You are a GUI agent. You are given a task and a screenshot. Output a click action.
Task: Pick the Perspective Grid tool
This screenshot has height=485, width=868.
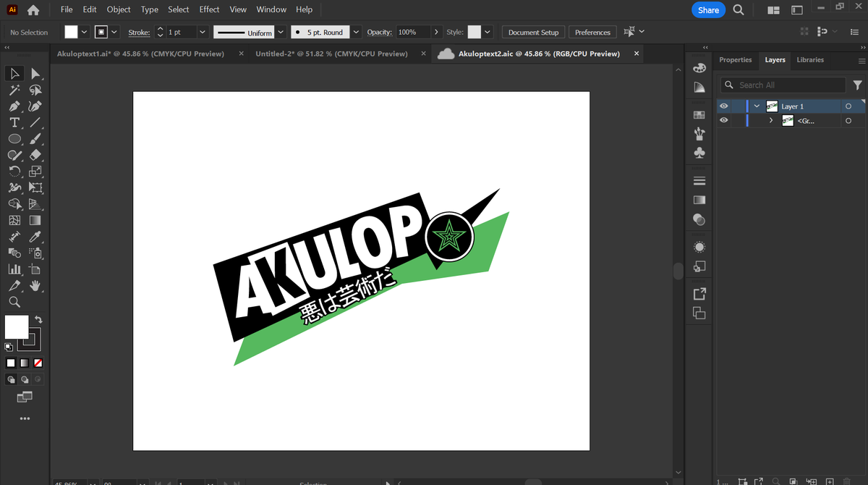point(35,204)
